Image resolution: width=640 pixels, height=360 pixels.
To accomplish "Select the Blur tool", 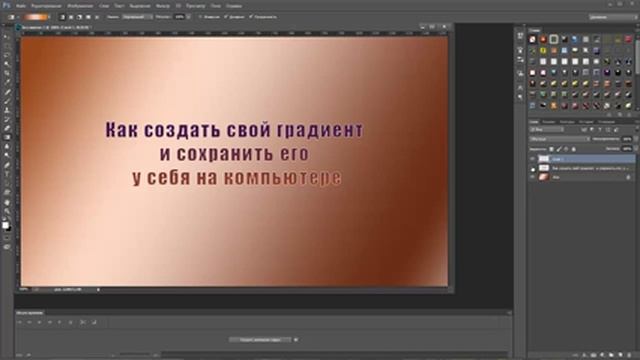I will tap(7, 147).
